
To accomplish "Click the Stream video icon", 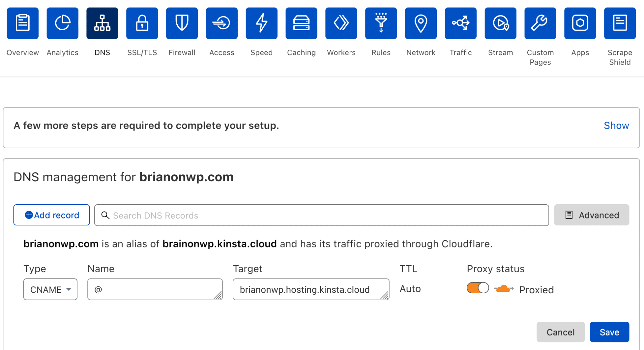I will [x=500, y=23].
